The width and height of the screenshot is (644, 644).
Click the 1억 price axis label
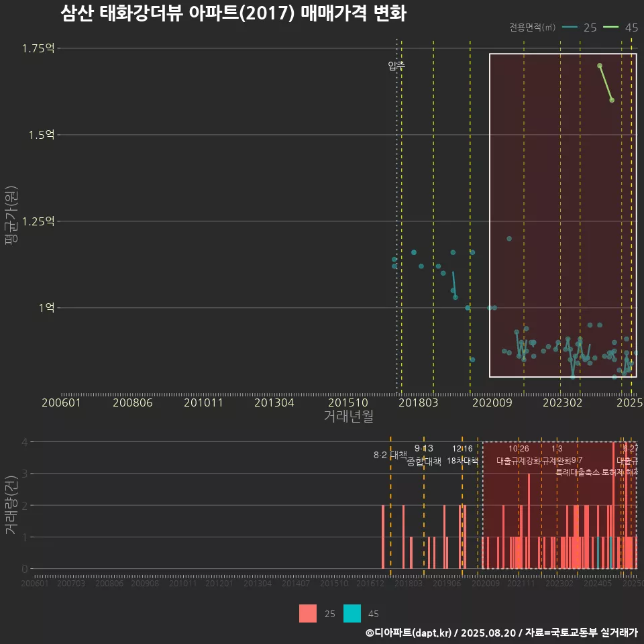[46, 308]
